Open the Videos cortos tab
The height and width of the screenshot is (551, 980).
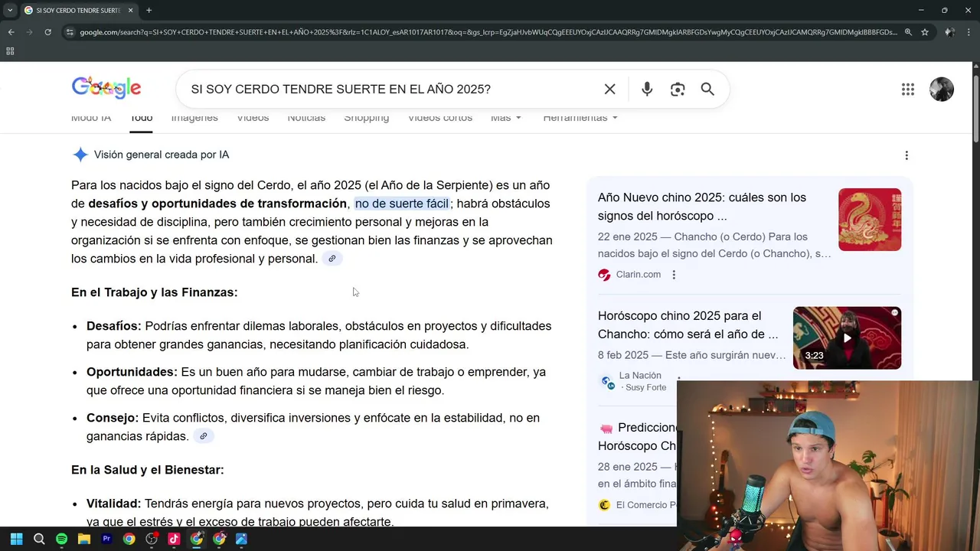(x=439, y=118)
